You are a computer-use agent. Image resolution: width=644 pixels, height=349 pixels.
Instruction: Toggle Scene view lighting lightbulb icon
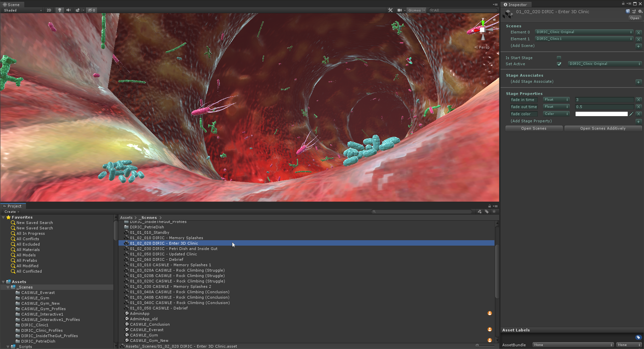tap(60, 10)
